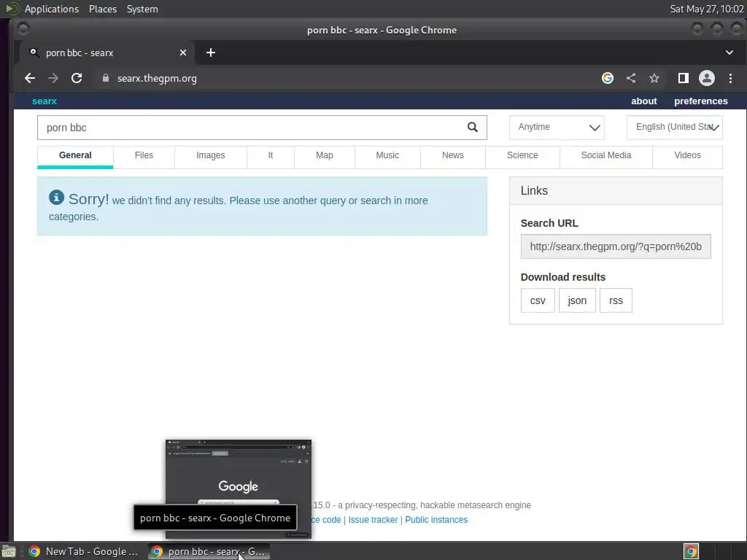Go back to the previous page
Viewport: 747px width, 560px height.
point(30,78)
